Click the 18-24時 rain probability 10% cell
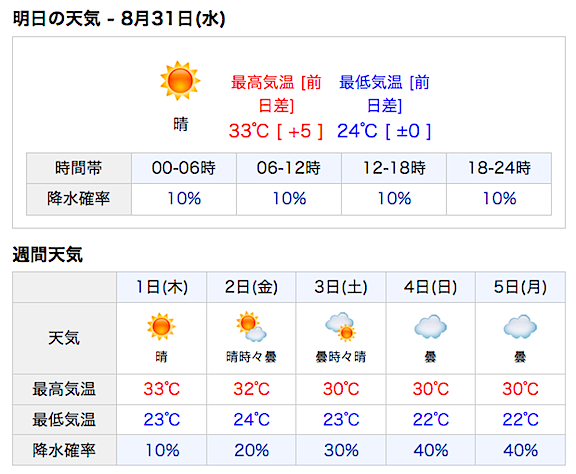Screen dimensions: 576x474 coord(499,199)
